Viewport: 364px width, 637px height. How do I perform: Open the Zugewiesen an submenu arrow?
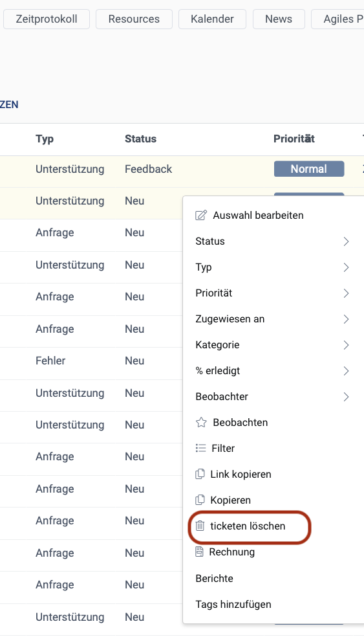(346, 319)
